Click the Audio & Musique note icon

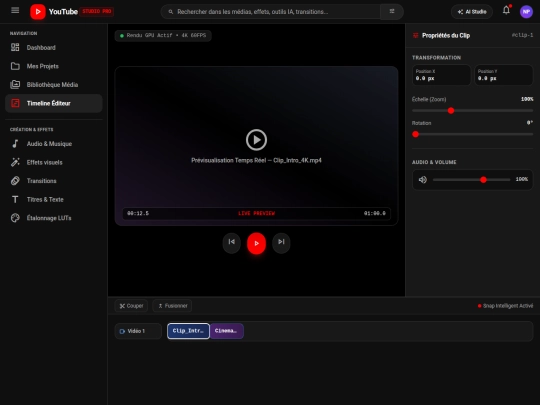pos(15,144)
